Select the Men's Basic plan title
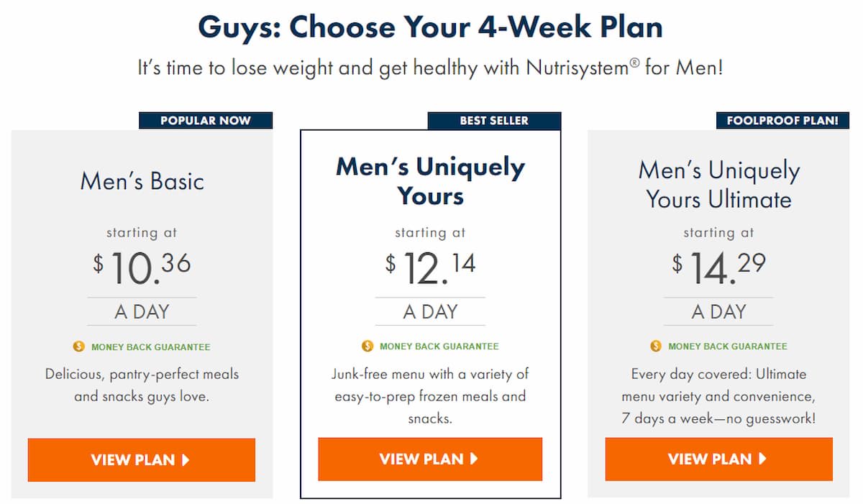The height and width of the screenshot is (504, 863). coord(141,181)
